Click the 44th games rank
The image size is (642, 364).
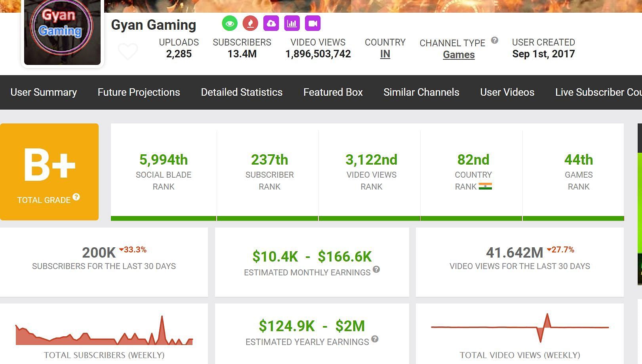[579, 160]
